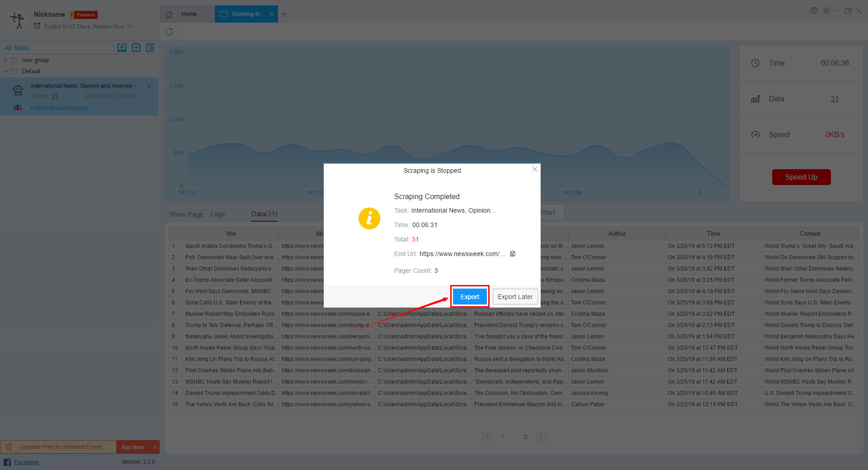Click the Author column header
Screen dimensions: 868x470
click(617, 234)
